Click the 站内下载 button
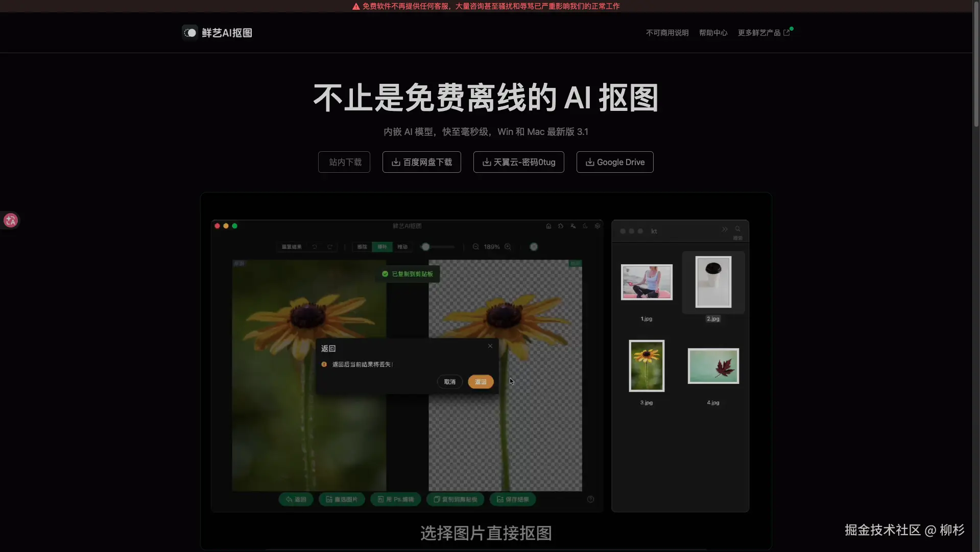Image resolution: width=980 pixels, height=552 pixels. [x=344, y=162]
